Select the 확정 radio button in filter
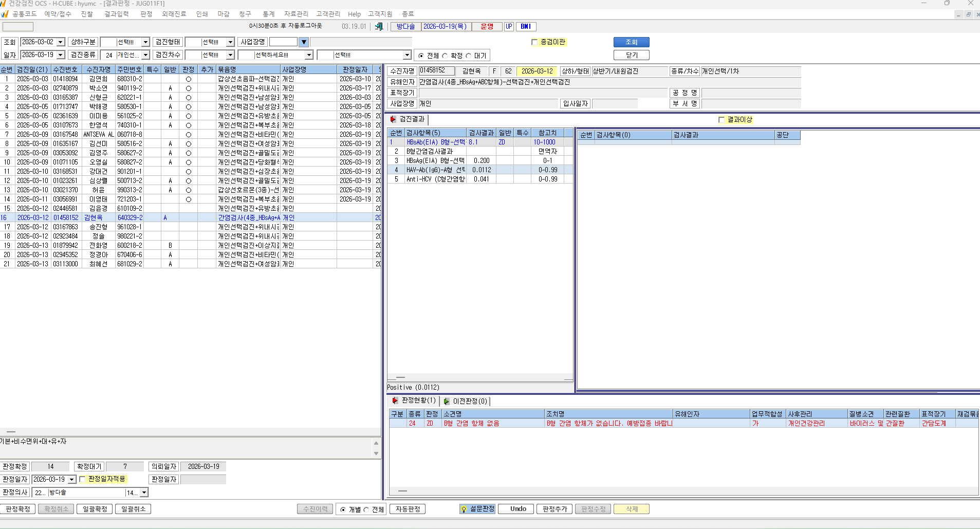Viewport: 980px width, 529px height. coord(445,56)
